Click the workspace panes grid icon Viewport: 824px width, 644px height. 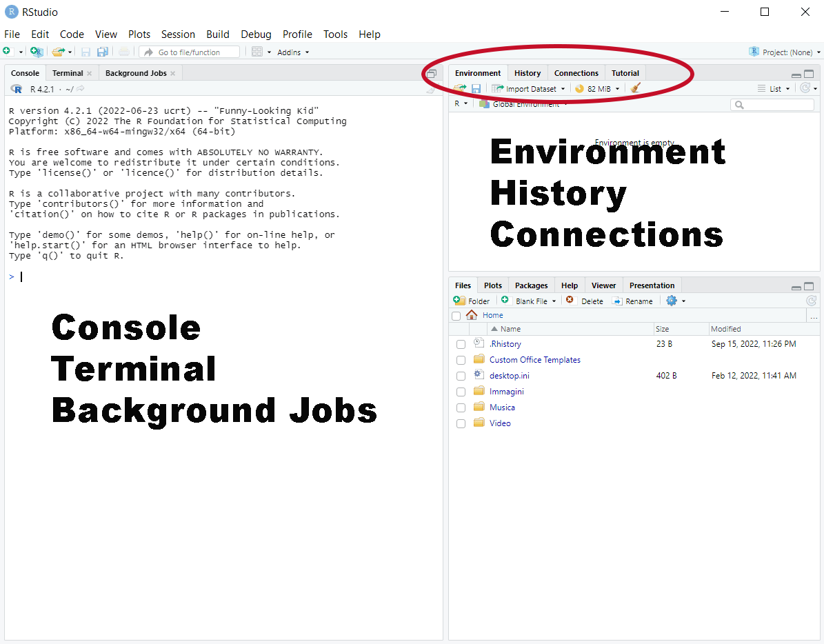coord(257,52)
